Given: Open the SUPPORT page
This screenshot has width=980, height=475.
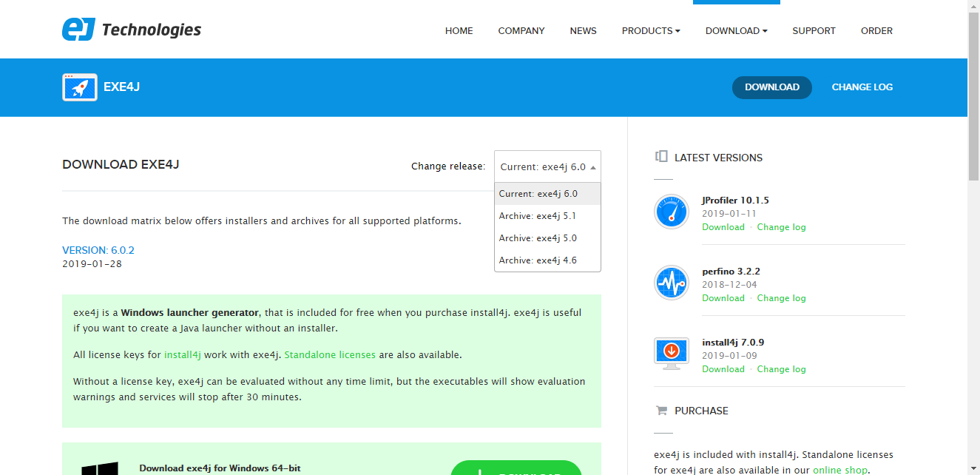Looking at the screenshot, I should [814, 30].
